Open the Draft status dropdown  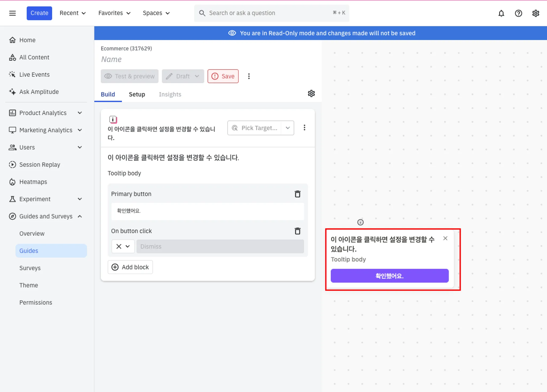183,76
